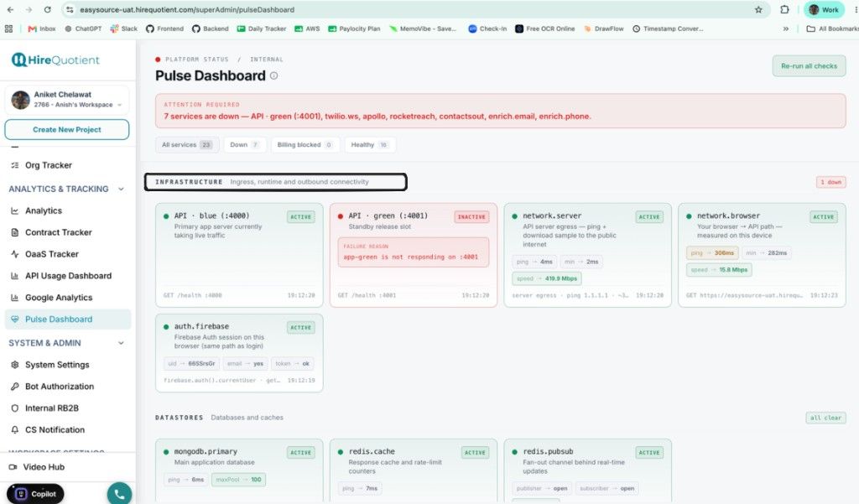The width and height of the screenshot is (859, 504).
Task: Click the HireQuotient logo
Action: (55, 60)
